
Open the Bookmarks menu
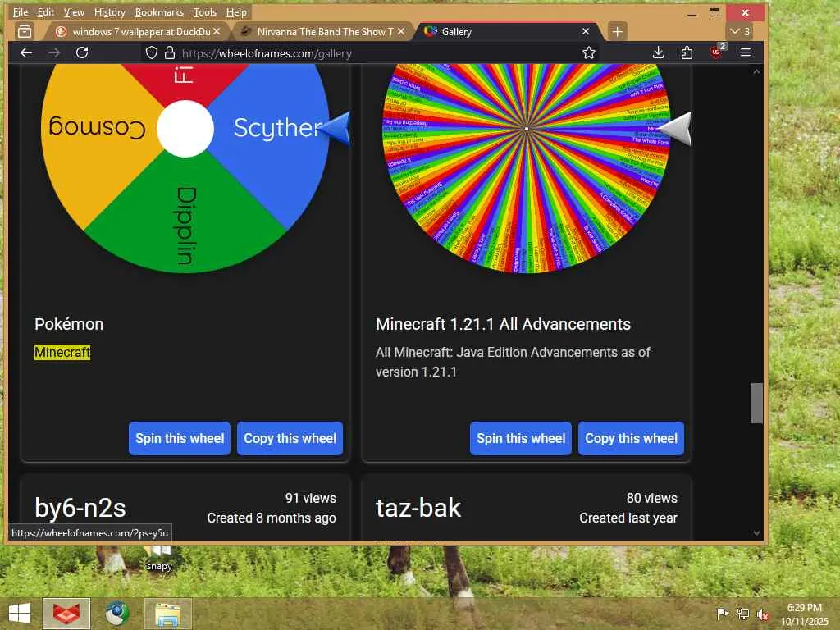click(159, 11)
